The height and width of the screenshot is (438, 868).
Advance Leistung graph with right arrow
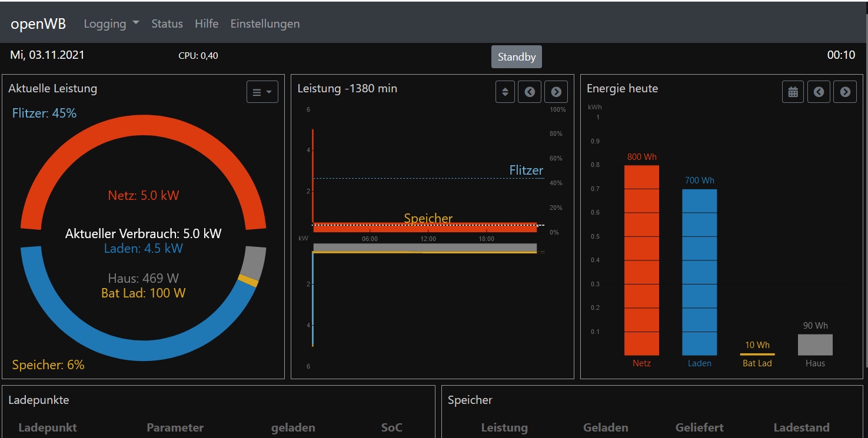[x=556, y=92]
